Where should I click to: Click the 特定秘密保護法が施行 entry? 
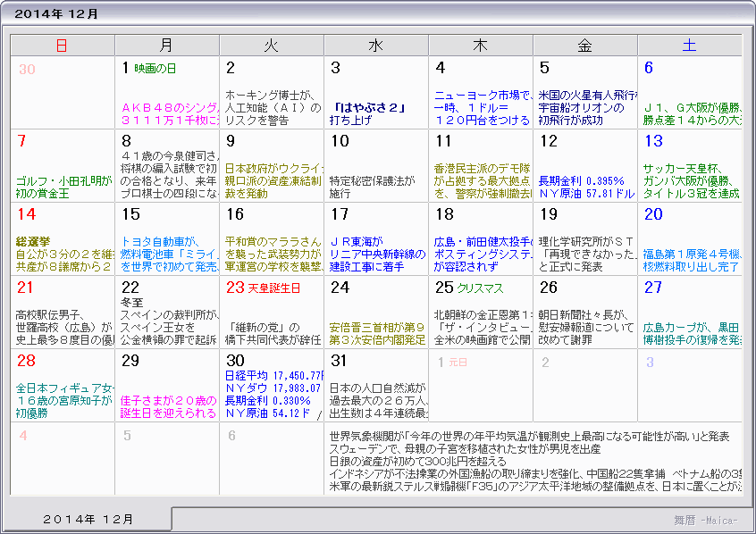(372, 187)
